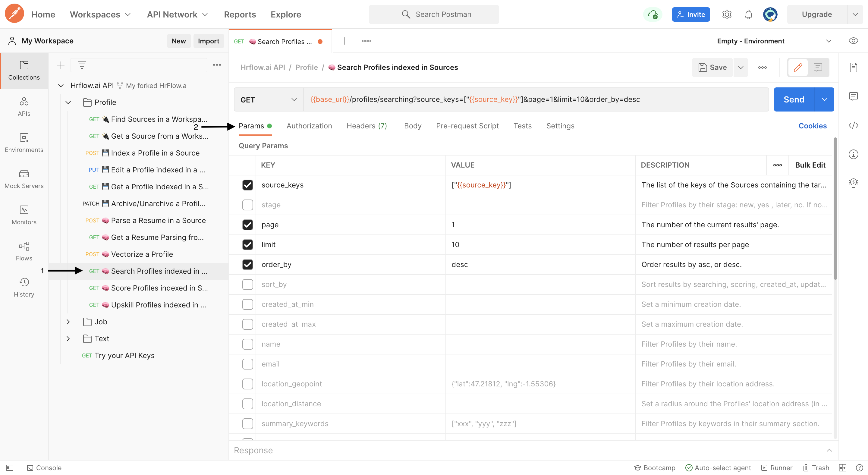
Task: Open the Mock Servers sidebar panel
Action: [24, 178]
